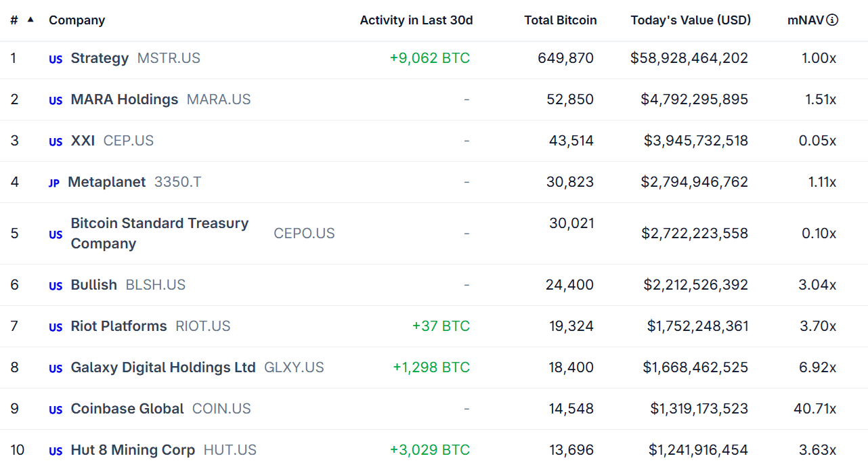This screenshot has height=469, width=868.
Task: Click the US flag icon beside Strategy
Action: (55, 59)
